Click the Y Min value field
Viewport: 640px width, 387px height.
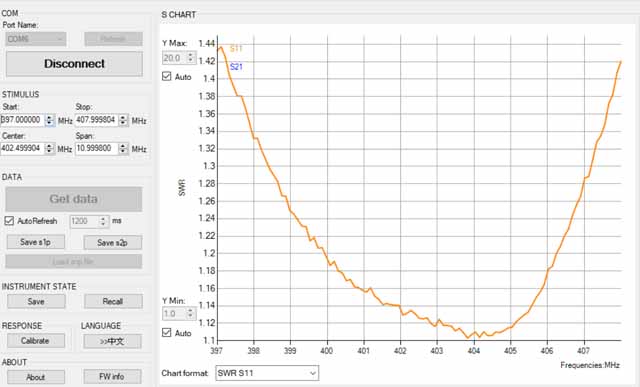click(174, 314)
